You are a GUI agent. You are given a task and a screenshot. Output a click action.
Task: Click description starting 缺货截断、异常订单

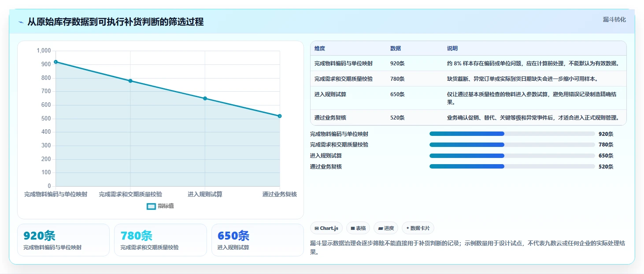[x=522, y=79]
